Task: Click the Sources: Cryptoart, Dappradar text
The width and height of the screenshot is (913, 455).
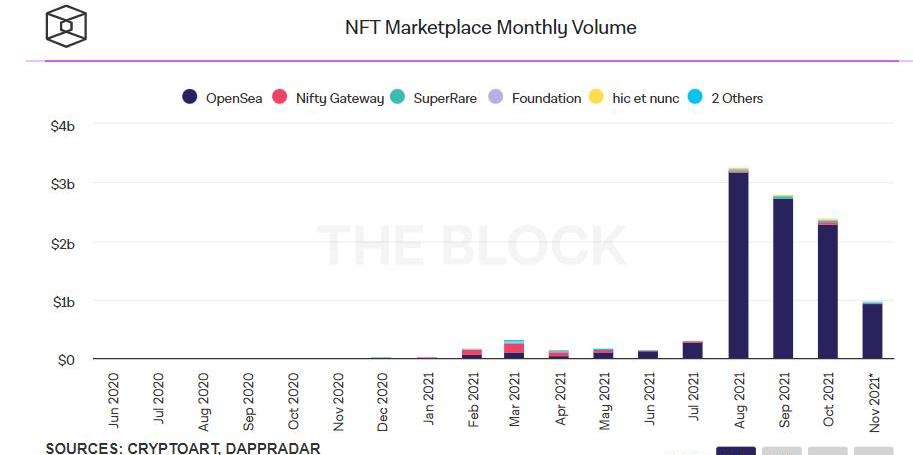Action: coord(182,448)
